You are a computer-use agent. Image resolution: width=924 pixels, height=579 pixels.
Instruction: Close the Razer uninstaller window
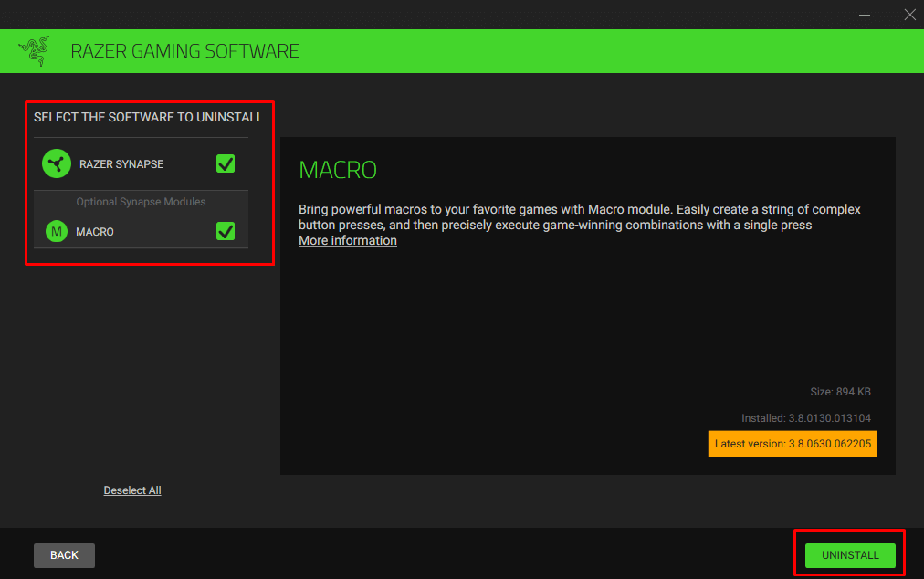[x=910, y=15]
